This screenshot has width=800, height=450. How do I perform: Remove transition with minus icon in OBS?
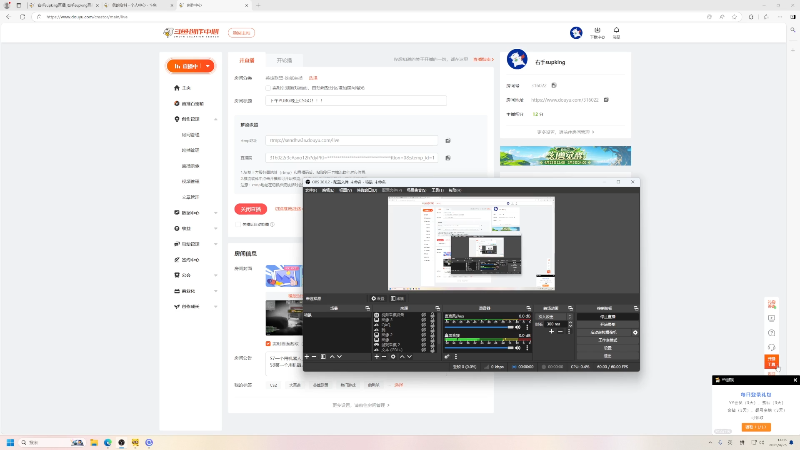[560, 332]
